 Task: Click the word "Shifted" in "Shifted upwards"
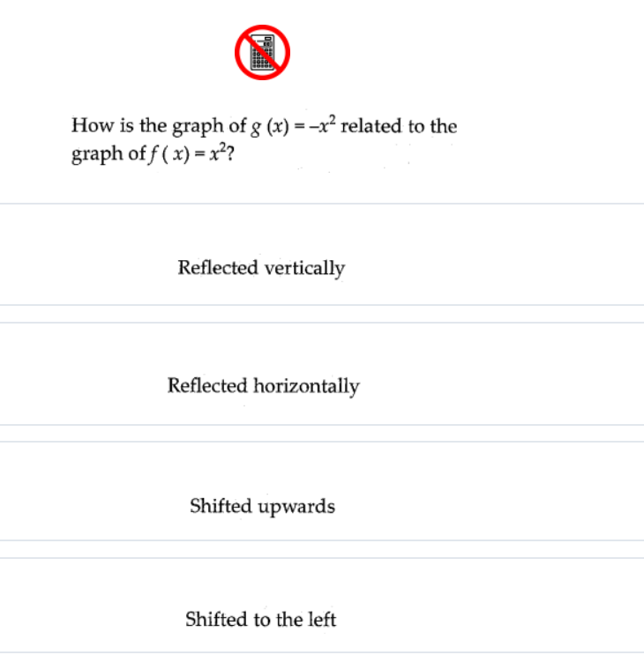pos(221,506)
